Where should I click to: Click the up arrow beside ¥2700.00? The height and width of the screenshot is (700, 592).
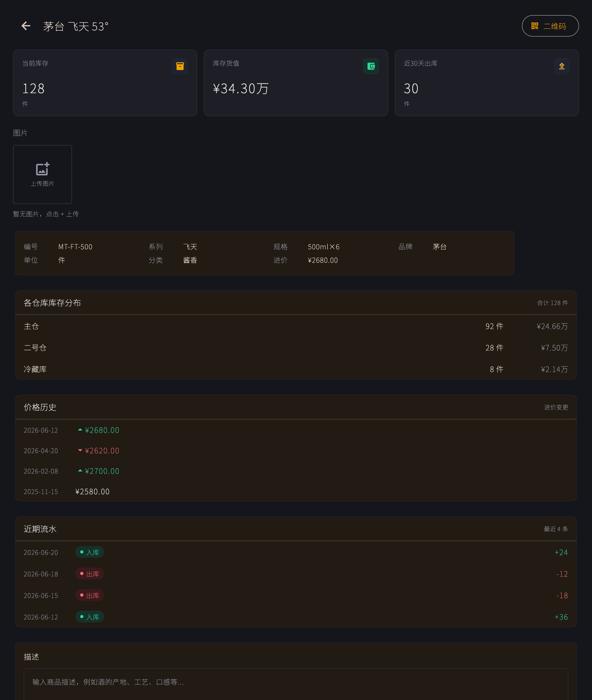[80, 471]
